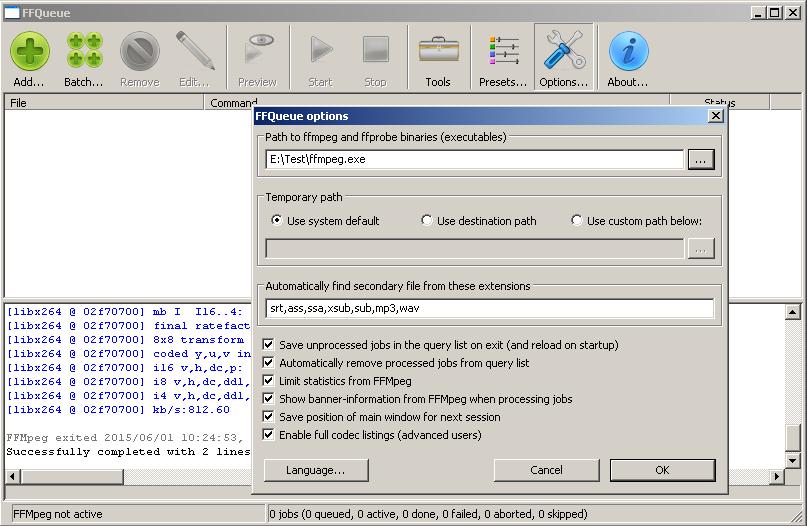Click the Start play icon
Viewport: 807px width, 526px height.
click(321, 50)
